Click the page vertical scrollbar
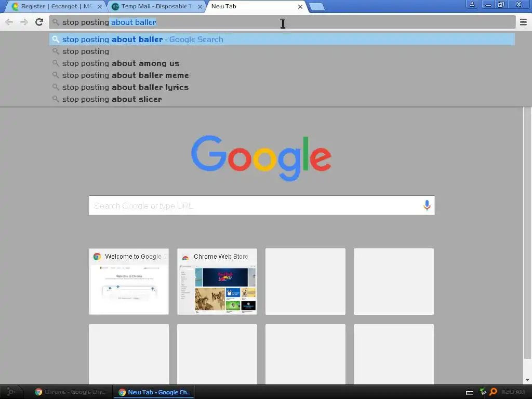This screenshot has width=532, height=399. tap(527, 232)
